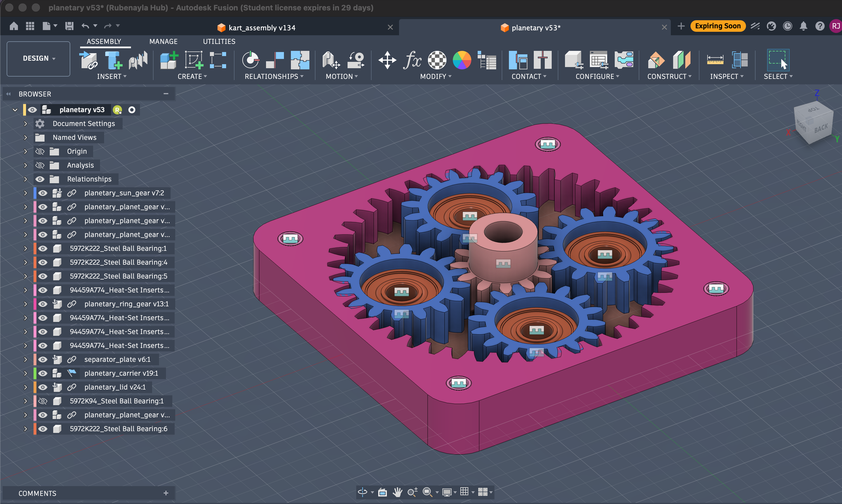Viewport: 842px width, 504px height.
Task: Select the New Component tool in Create
Action: pos(169,60)
